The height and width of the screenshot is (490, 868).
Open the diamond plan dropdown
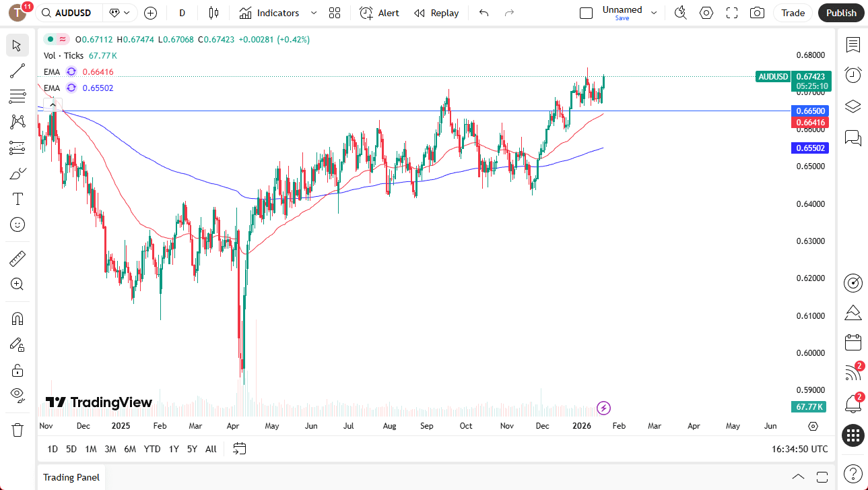[121, 13]
